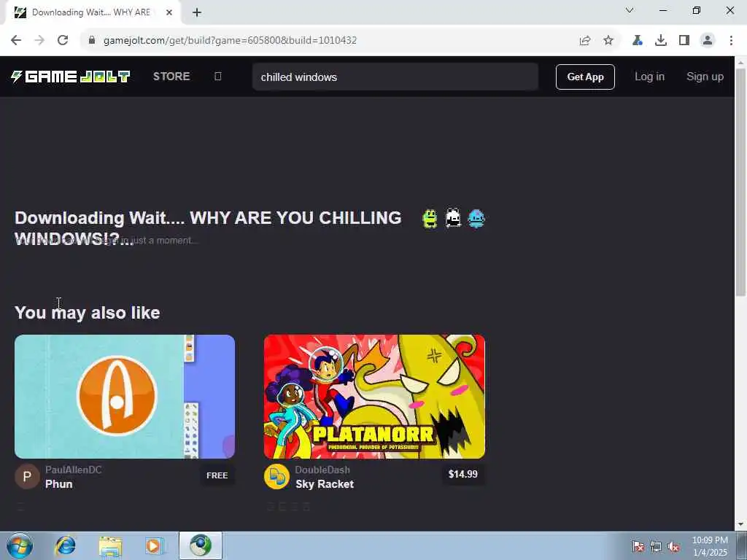Screen dimensions: 747x560
Task: Click the white ghost pixel character
Action: [x=453, y=219]
